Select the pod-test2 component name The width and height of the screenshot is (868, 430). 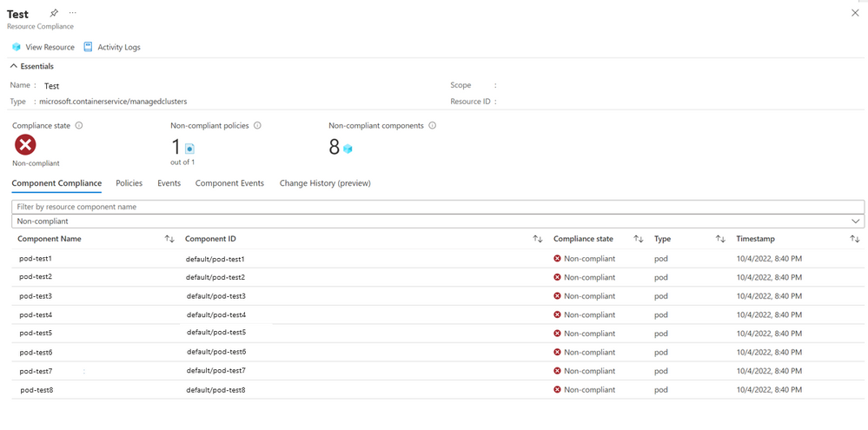36,276
